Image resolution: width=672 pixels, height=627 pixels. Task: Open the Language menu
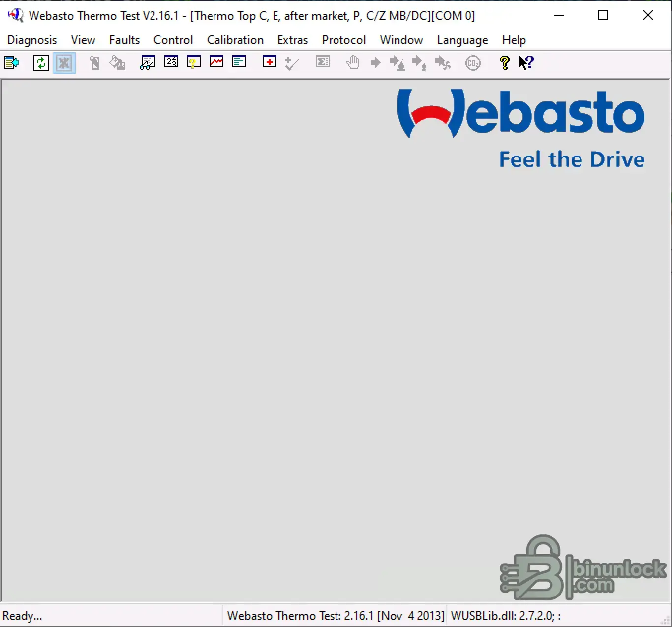(462, 40)
